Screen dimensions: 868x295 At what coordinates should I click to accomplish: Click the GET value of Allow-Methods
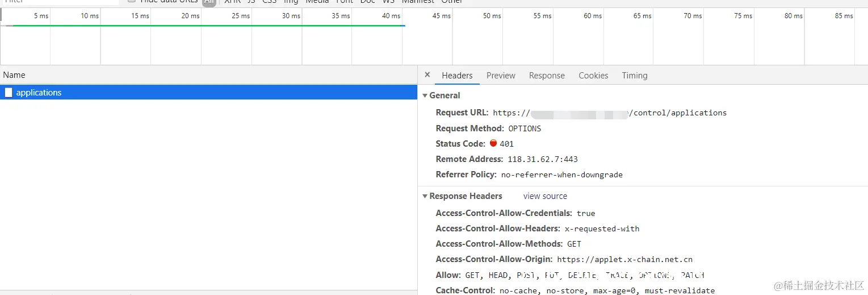point(574,244)
